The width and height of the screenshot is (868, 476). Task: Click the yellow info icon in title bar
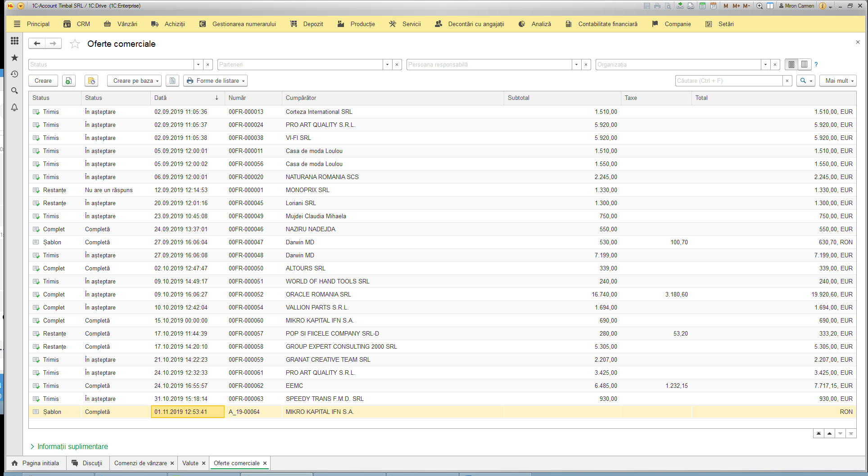[x=823, y=6]
